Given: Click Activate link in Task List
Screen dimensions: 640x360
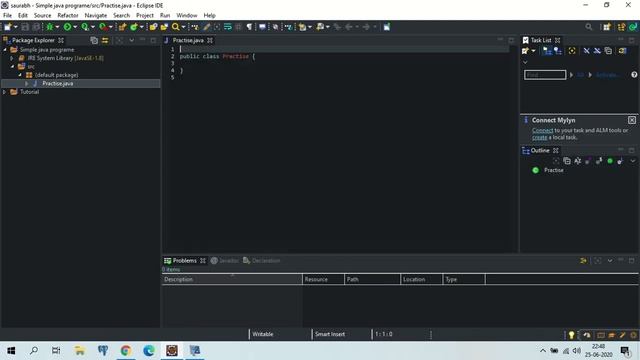Looking at the screenshot, I should (x=608, y=75).
